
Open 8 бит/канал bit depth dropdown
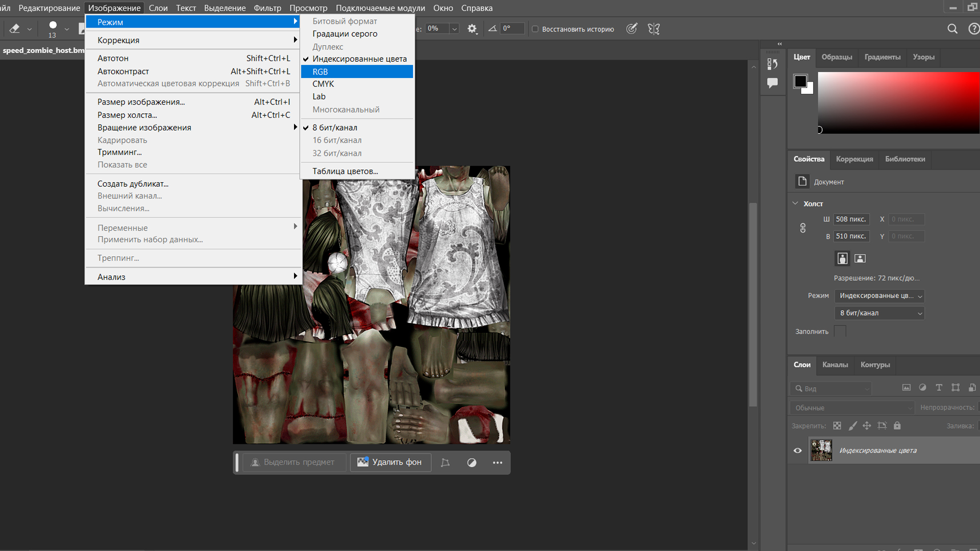(x=880, y=313)
